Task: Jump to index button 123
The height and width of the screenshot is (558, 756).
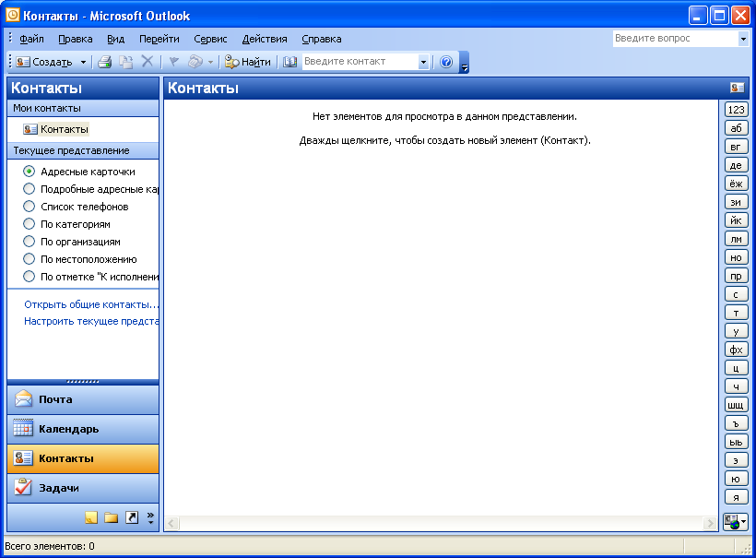Action: click(737, 110)
